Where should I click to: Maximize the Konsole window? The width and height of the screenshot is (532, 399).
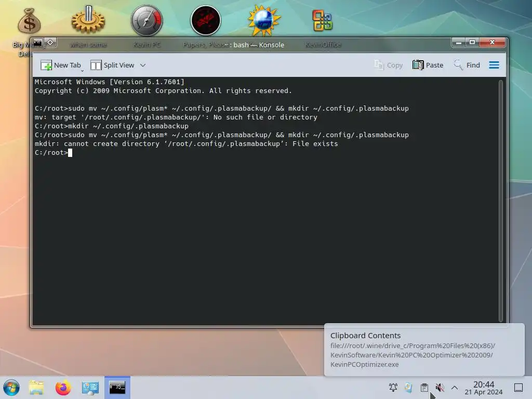(x=472, y=43)
